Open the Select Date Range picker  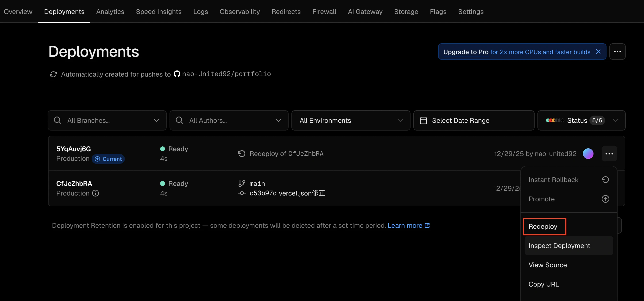[474, 120]
